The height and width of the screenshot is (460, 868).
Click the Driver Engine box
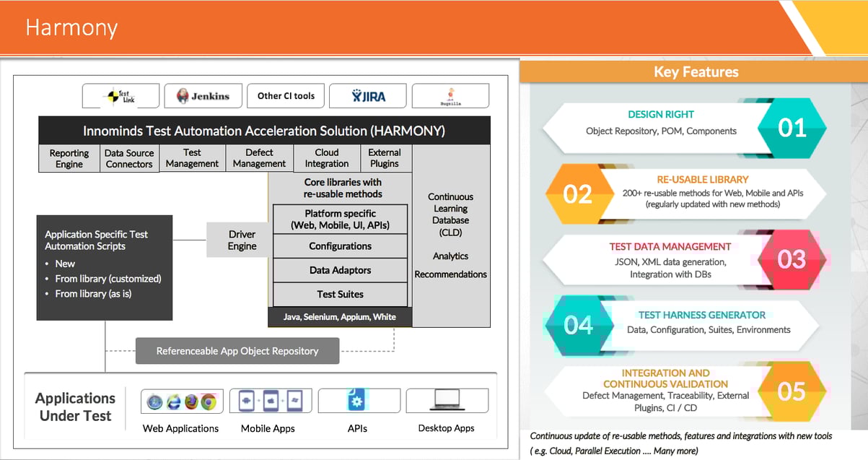click(x=242, y=238)
